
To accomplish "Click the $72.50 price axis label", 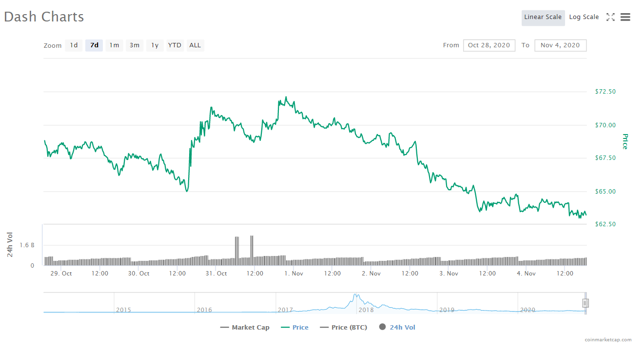I will [605, 92].
